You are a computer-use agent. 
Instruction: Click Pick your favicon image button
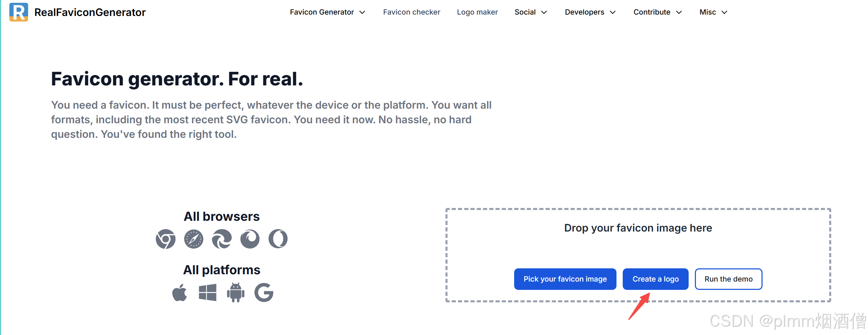tap(565, 279)
